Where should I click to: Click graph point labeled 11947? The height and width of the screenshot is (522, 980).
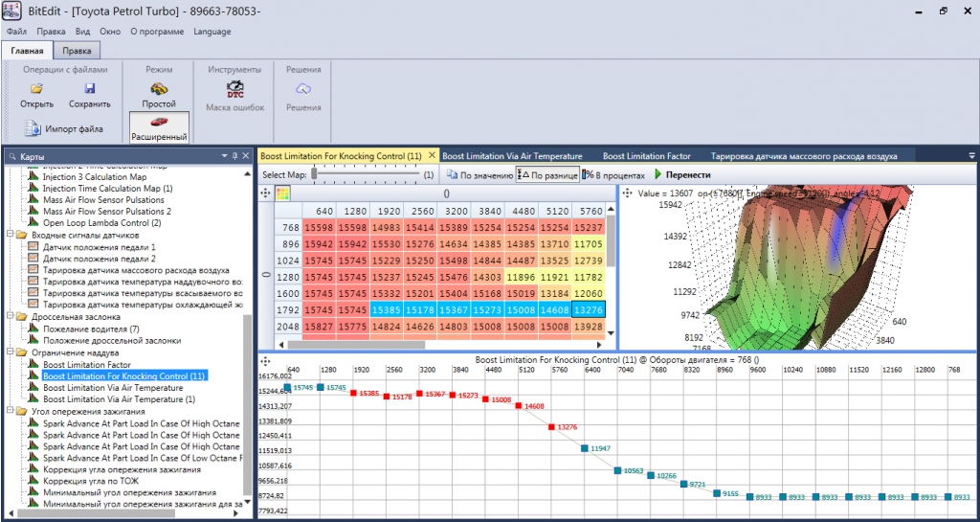(x=585, y=448)
